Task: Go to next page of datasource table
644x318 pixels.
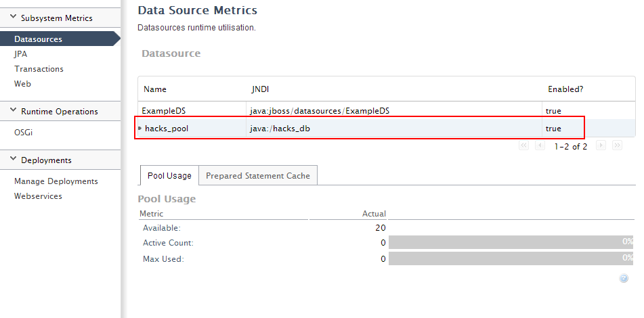Action: pos(601,146)
